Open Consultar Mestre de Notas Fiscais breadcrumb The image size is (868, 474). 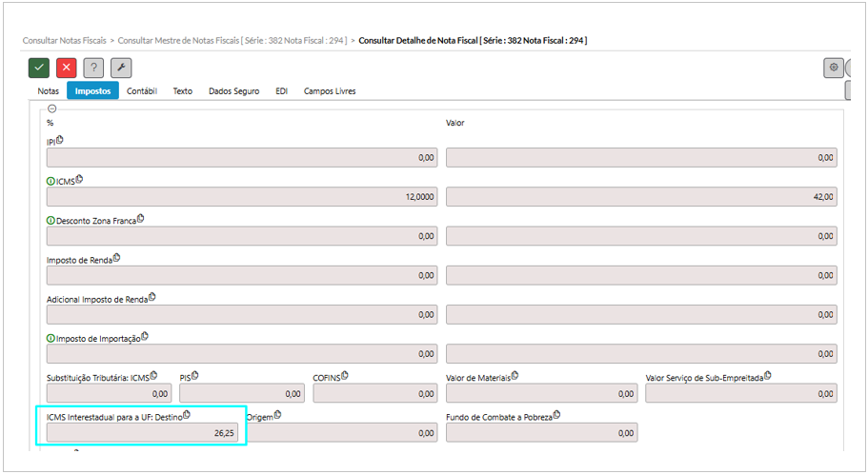pos(232,41)
